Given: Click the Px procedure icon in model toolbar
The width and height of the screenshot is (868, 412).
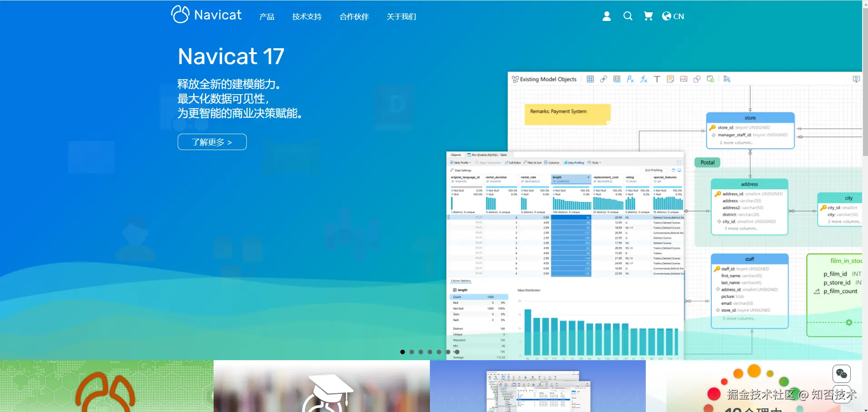Looking at the screenshot, I should pyautogui.click(x=630, y=79).
